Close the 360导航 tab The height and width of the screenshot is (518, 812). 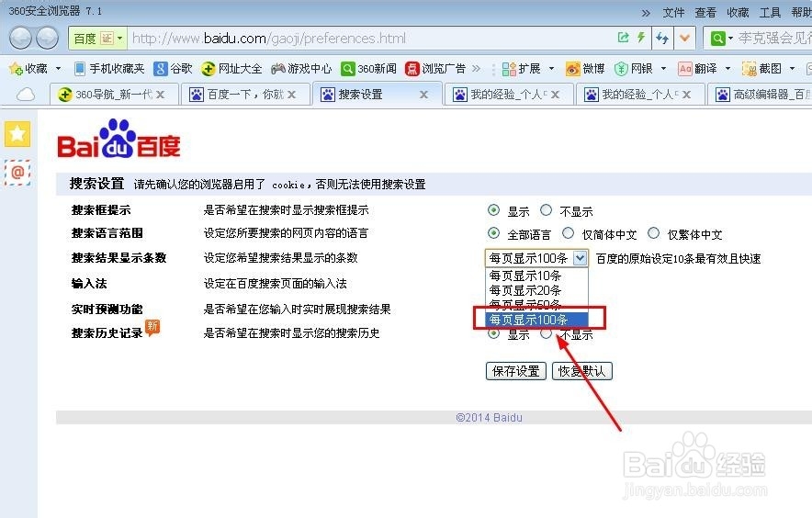point(161,95)
